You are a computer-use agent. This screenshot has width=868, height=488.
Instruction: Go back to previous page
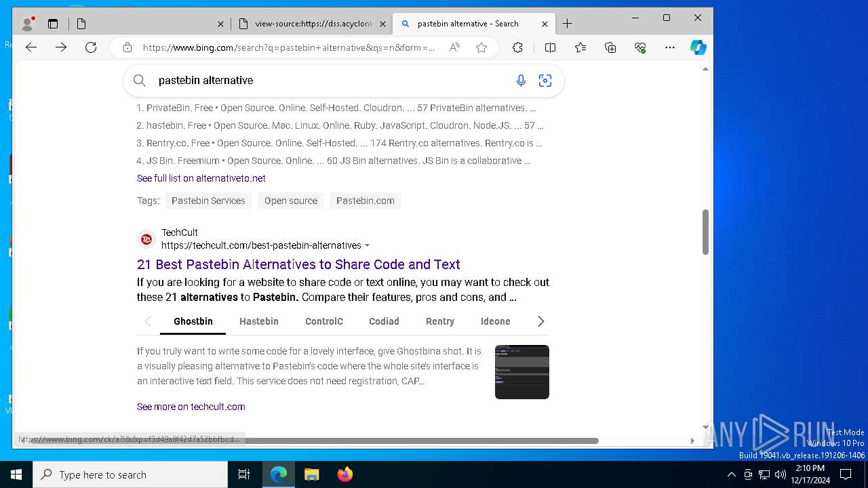point(31,47)
